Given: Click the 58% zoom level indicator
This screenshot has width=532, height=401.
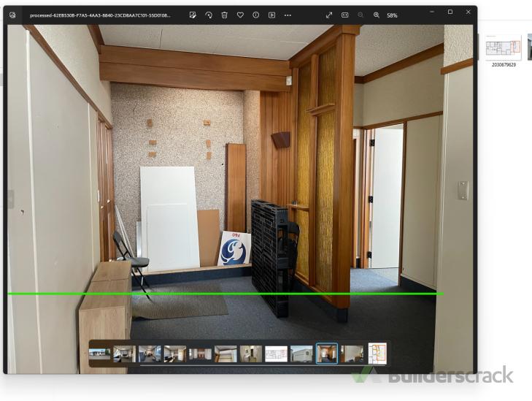Looking at the screenshot, I should click(x=392, y=15).
